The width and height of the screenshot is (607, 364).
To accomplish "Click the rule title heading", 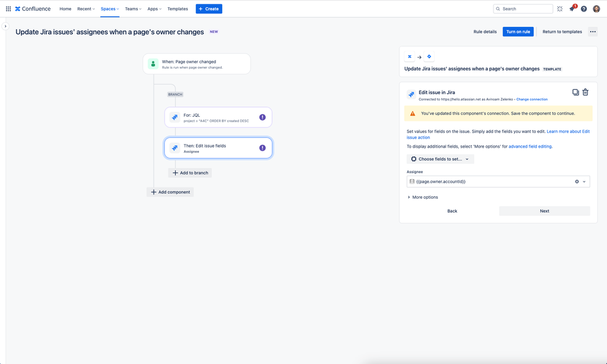I will click(x=109, y=32).
